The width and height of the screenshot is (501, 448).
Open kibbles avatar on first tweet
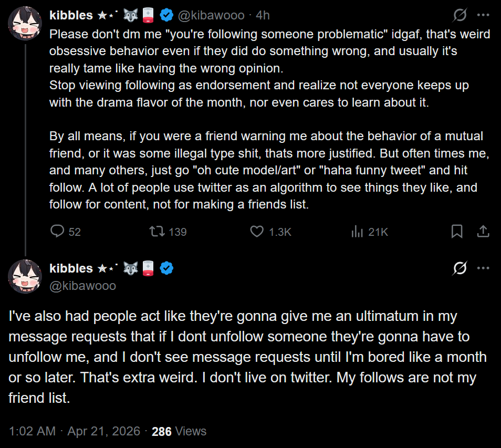click(25, 24)
